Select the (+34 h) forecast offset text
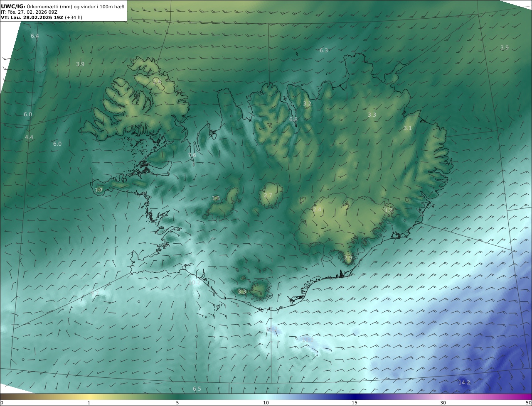The height and width of the screenshot is (406, 532). 74,18
